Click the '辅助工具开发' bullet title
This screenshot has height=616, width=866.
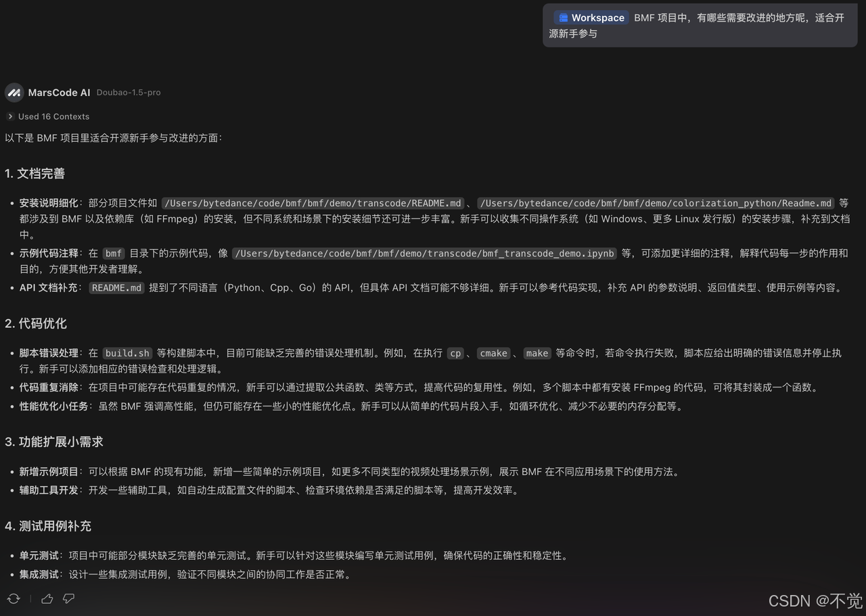49,490
